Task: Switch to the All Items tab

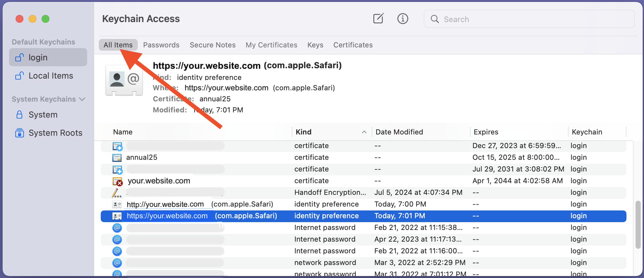Action: [x=118, y=45]
